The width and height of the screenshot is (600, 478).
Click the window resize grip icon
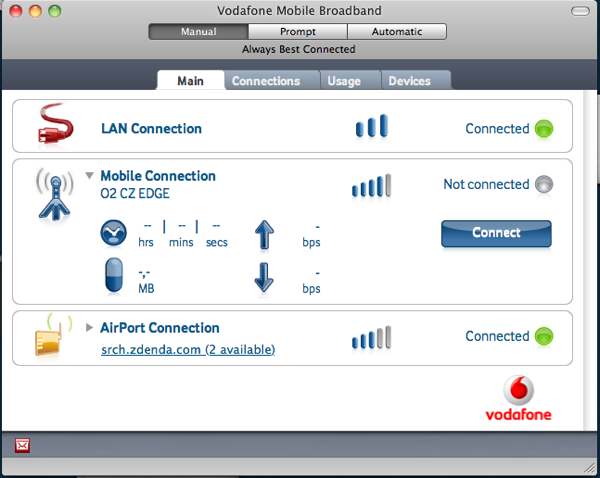click(589, 467)
